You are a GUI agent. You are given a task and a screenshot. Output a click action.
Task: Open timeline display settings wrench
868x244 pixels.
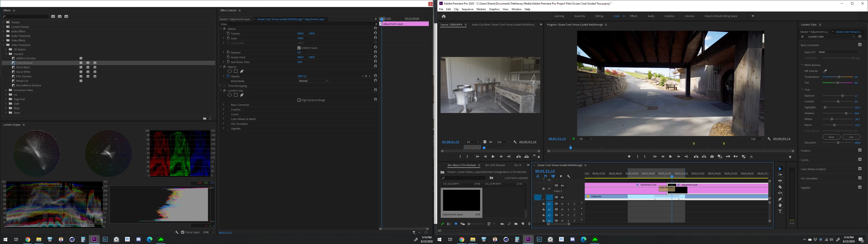click(x=568, y=176)
